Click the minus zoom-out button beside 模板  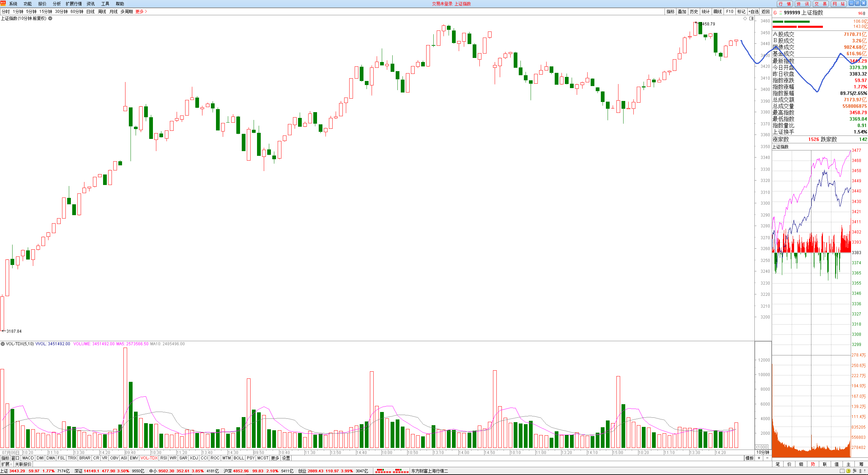coord(767,458)
